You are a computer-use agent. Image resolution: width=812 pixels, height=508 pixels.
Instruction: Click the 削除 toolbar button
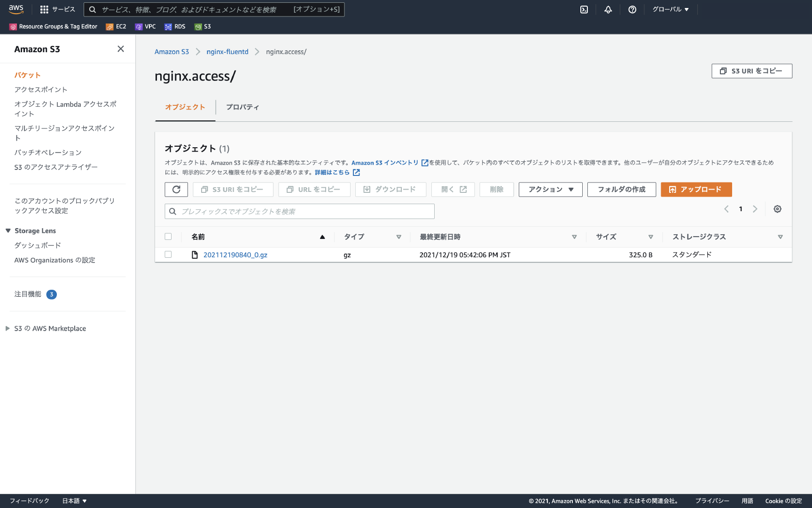(x=496, y=190)
